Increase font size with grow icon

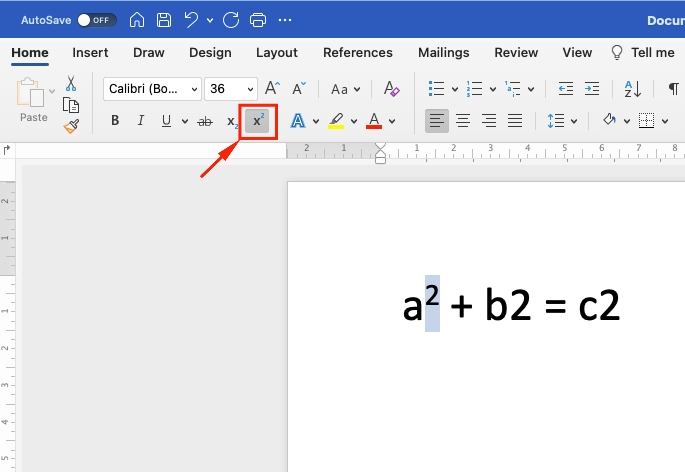[x=273, y=88]
